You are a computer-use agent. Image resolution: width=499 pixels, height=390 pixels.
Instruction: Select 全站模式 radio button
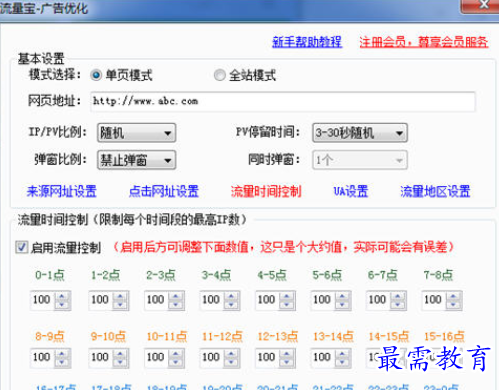click(219, 75)
